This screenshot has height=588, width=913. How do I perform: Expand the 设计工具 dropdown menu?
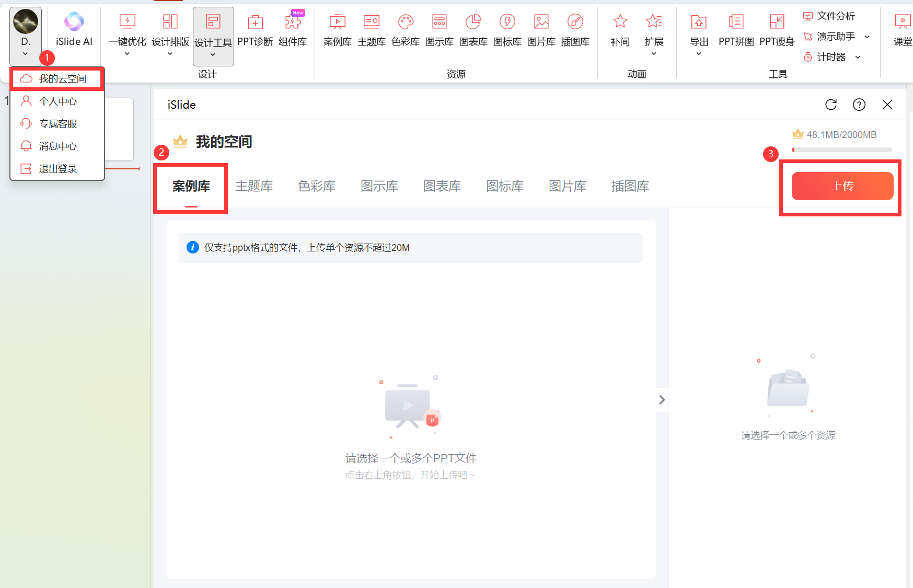click(213, 55)
